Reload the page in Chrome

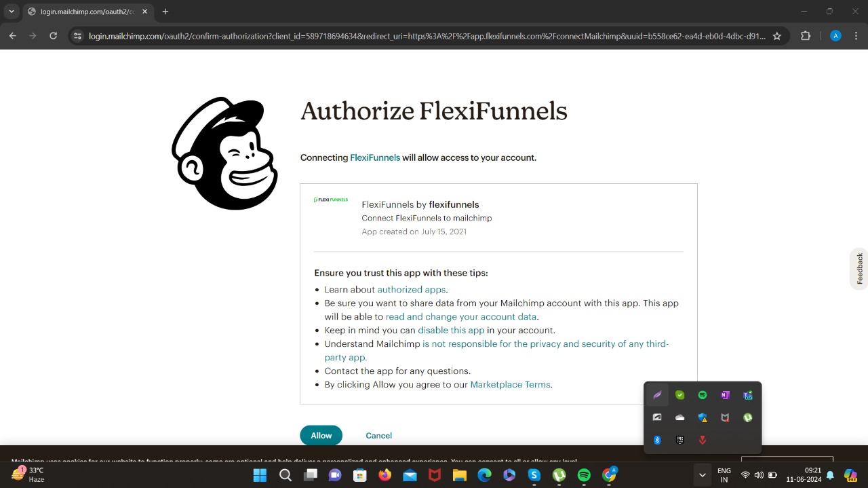(x=54, y=36)
